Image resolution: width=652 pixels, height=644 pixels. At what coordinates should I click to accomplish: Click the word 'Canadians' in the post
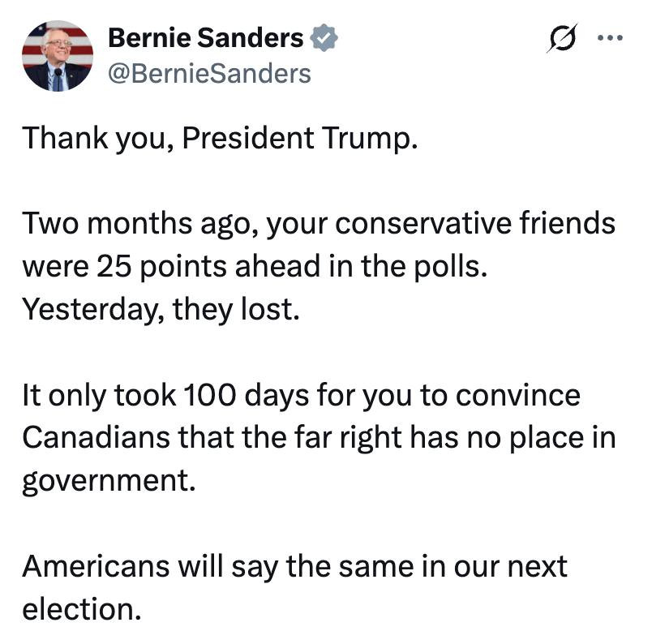click(96, 438)
